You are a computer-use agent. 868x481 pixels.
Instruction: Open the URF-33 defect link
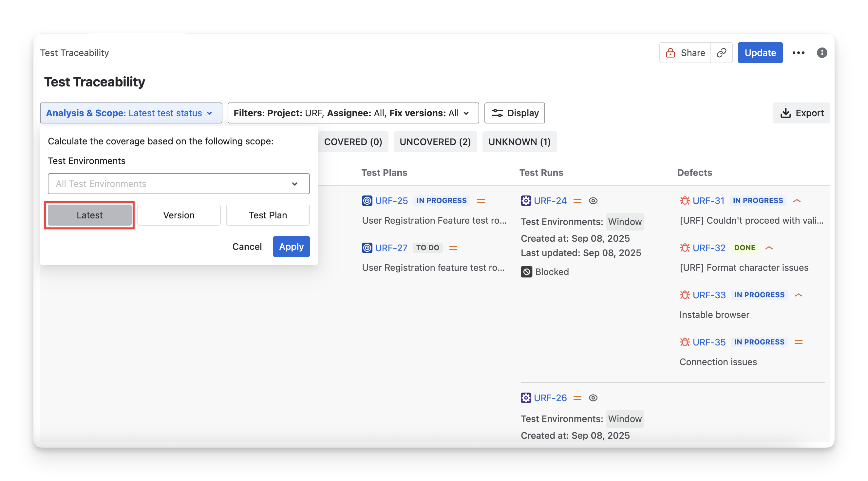click(709, 295)
